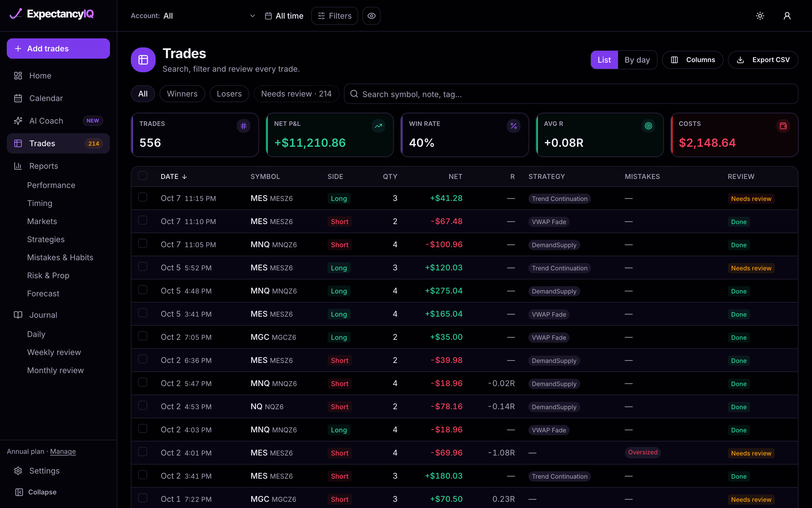
Task: Focus the Search symbol, note, tag field
Action: pyautogui.click(x=571, y=94)
